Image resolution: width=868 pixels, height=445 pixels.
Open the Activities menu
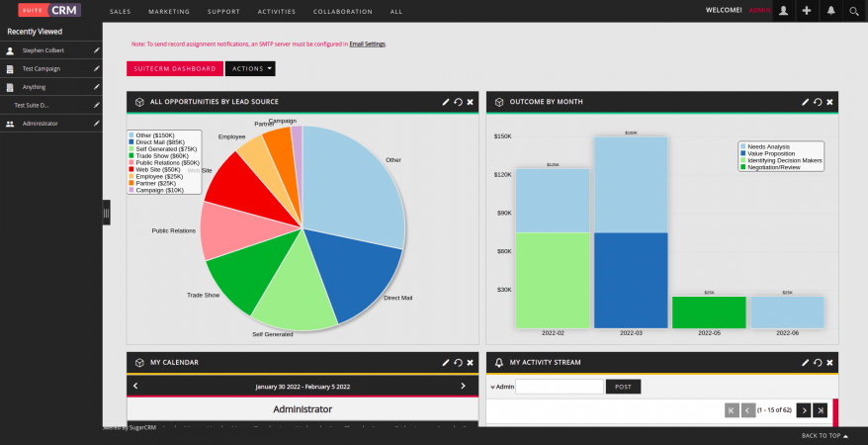pyautogui.click(x=276, y=11)
